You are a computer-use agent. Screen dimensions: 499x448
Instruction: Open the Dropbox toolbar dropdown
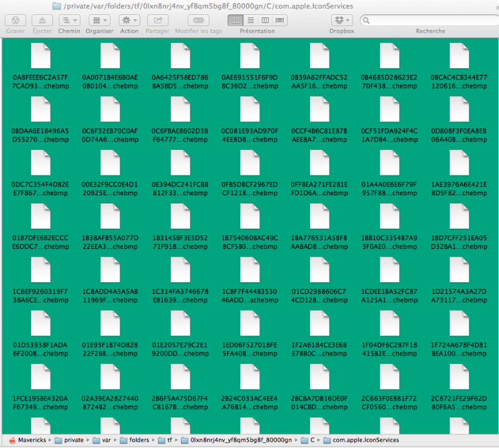[342, 21]
